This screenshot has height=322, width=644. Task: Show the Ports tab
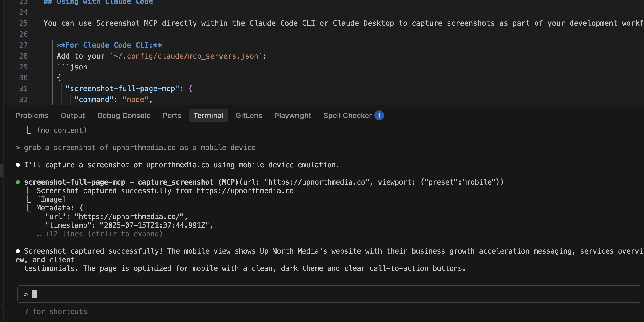172,115
